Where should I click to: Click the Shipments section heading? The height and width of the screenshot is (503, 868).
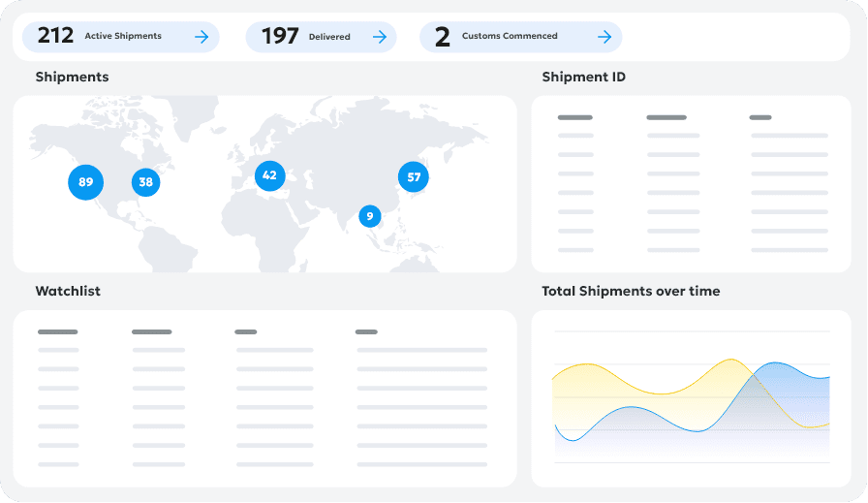pos(72,77)
